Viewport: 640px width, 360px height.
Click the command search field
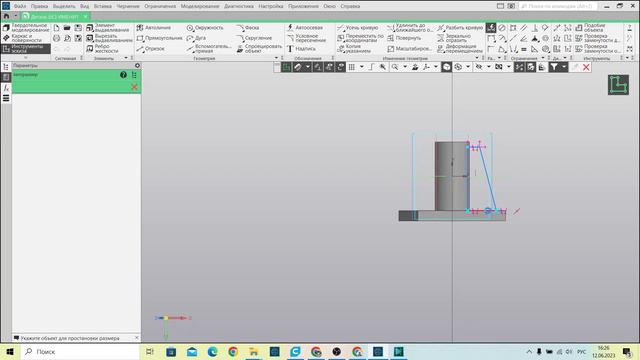click(558, 6)
